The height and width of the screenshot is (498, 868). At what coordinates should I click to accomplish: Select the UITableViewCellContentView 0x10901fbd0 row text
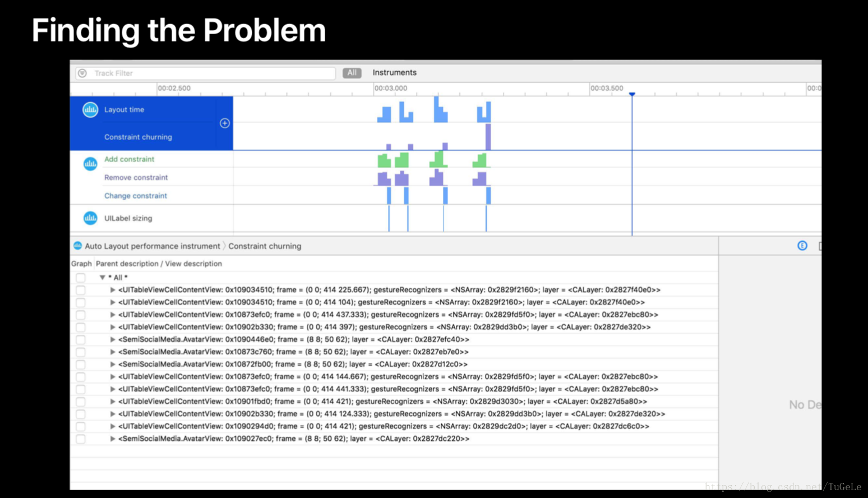[382, 402]
